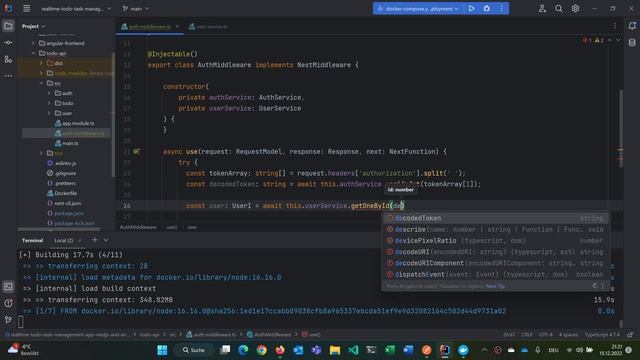Open Google Chrome from taskbar
Image resolution: width=640 pixels, height=360 pixels.
click(262, 350)
